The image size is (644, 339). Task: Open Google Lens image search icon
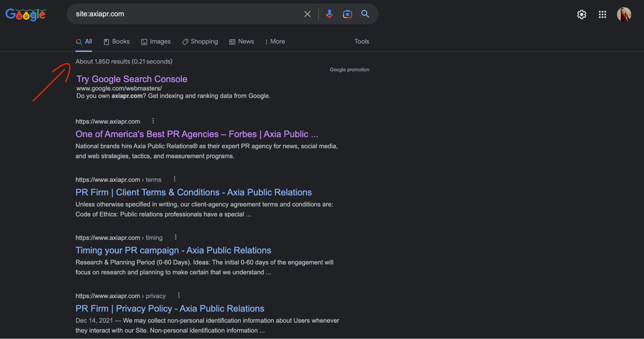pos(347,14)
